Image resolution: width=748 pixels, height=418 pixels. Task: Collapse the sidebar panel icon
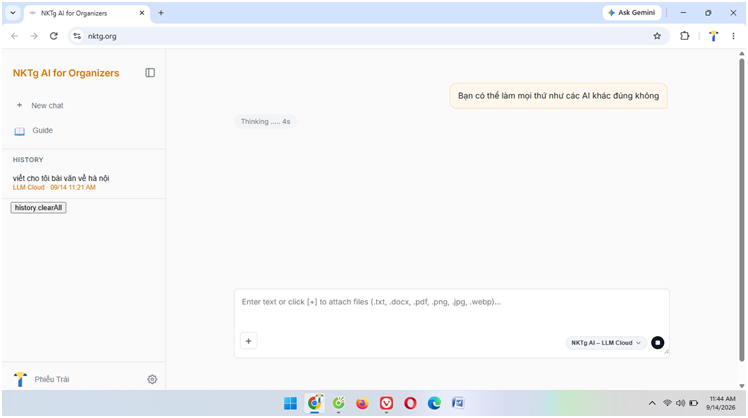coord(150,73)
